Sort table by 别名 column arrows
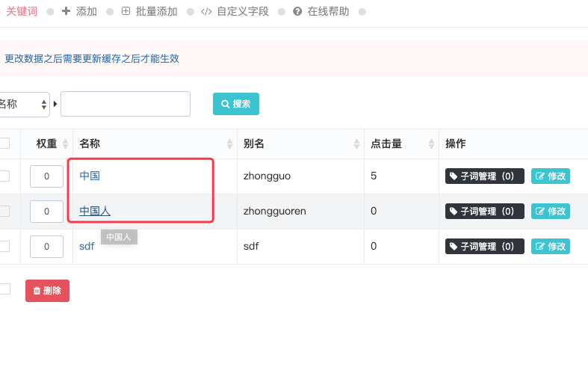The width and height of the screenshot is (588, 382). coord(356,144)
